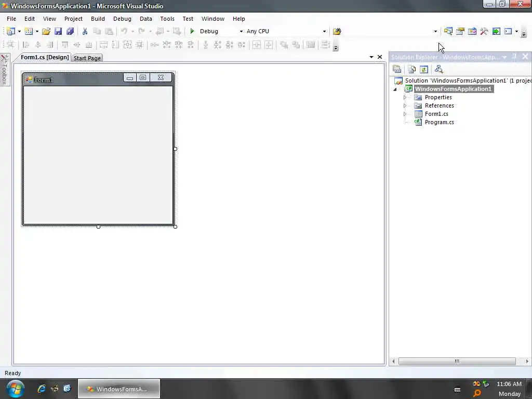532x399 pixels.
Task: Expand the Form1.cs node in tree
Action: tap(405, 114)
